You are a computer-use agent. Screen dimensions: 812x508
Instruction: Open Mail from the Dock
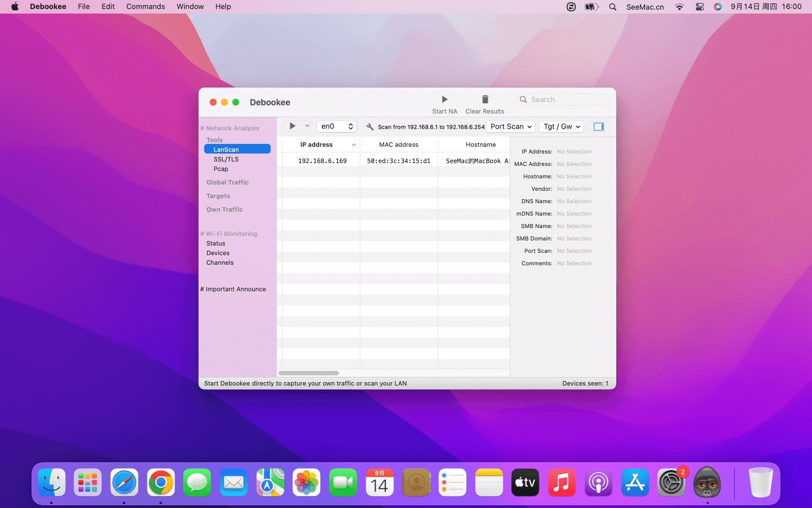click(233, 483)
